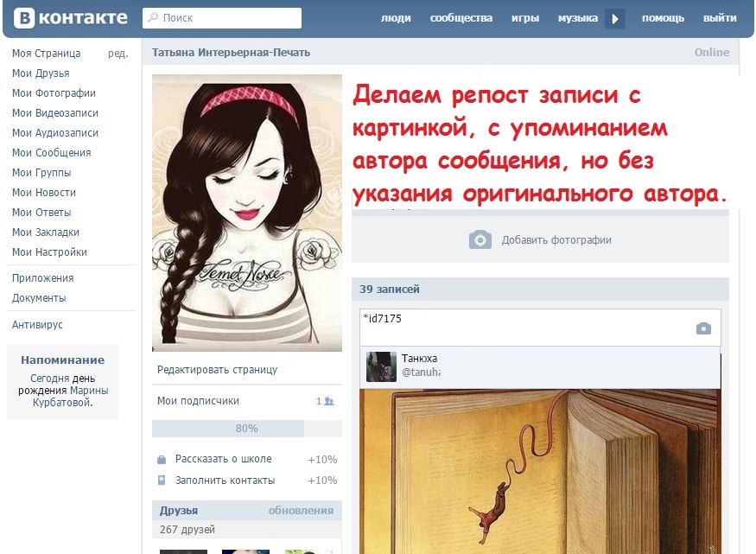Click the VKontakte logo icon
This screenshot has height=554, width=756.
pos(24,18)
